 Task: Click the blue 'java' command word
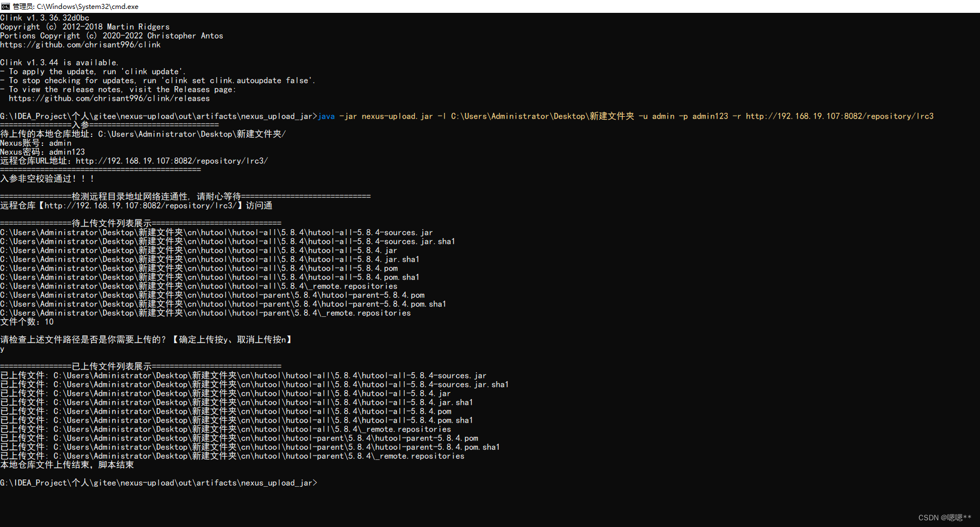326,116
